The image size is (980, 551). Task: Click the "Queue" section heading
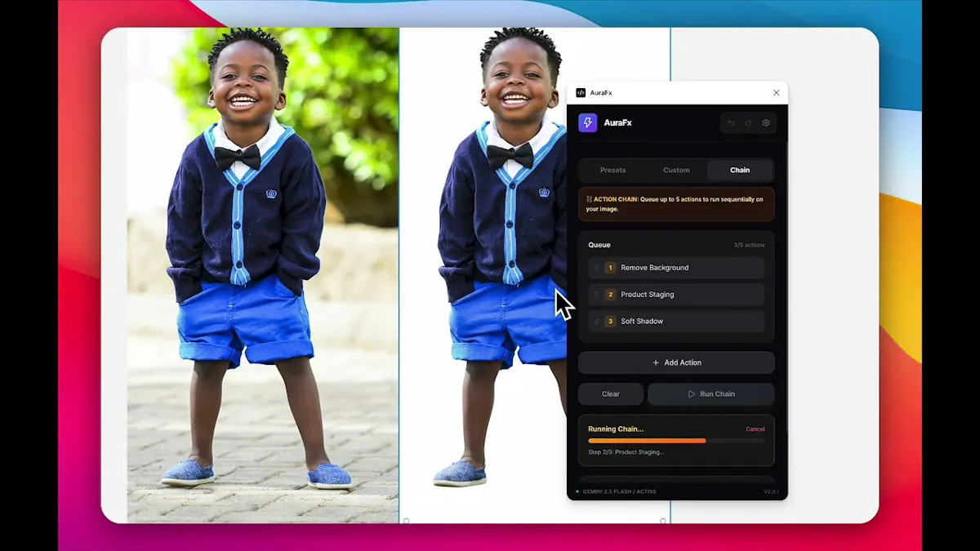pyautogui.click(x=599, y=245)
